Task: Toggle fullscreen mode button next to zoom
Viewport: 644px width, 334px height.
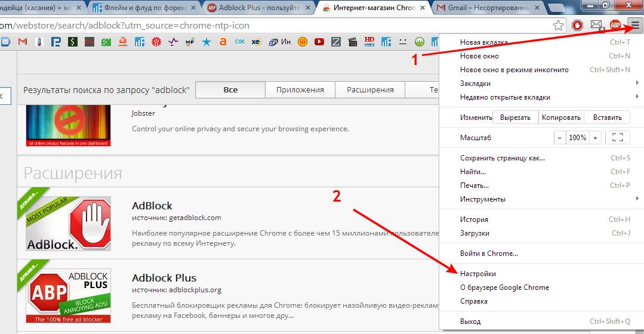Action: tap(618, 138)
